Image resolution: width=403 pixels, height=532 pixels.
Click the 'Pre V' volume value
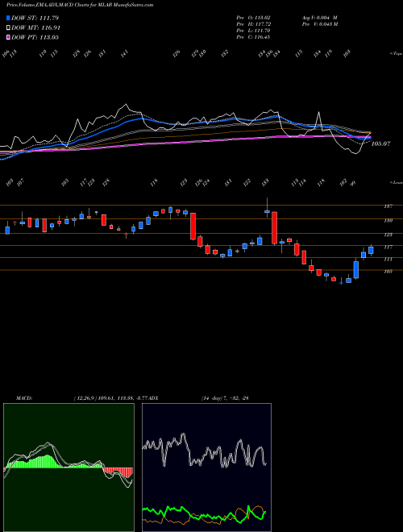[x=319, y=24]
